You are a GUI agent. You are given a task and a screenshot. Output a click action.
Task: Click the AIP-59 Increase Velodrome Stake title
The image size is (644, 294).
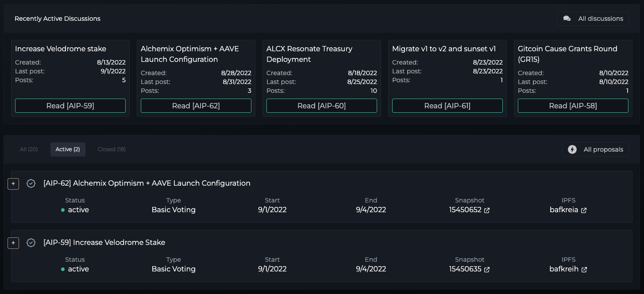[104, 243]
